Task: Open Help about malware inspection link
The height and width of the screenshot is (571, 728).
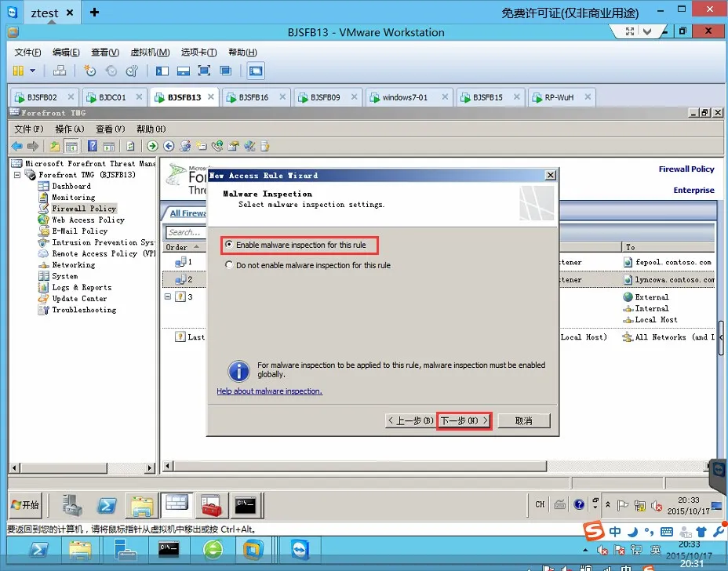Action: [x=269, y=391]
